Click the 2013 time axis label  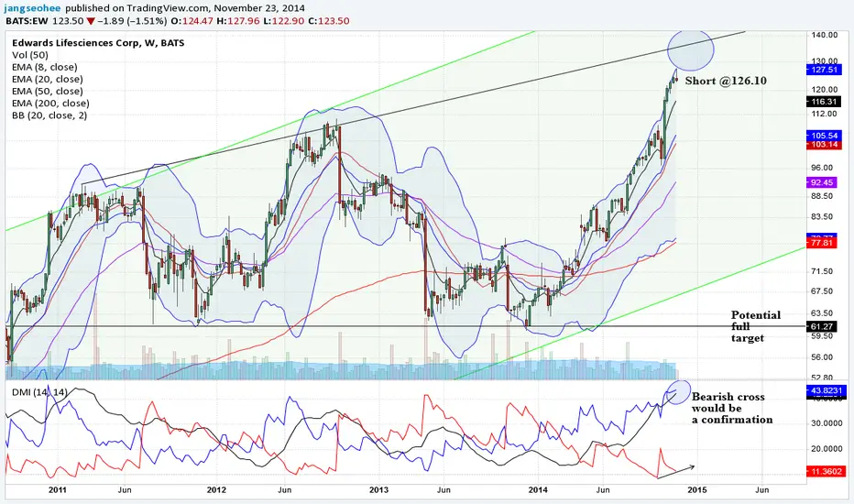tap(378, 490)
